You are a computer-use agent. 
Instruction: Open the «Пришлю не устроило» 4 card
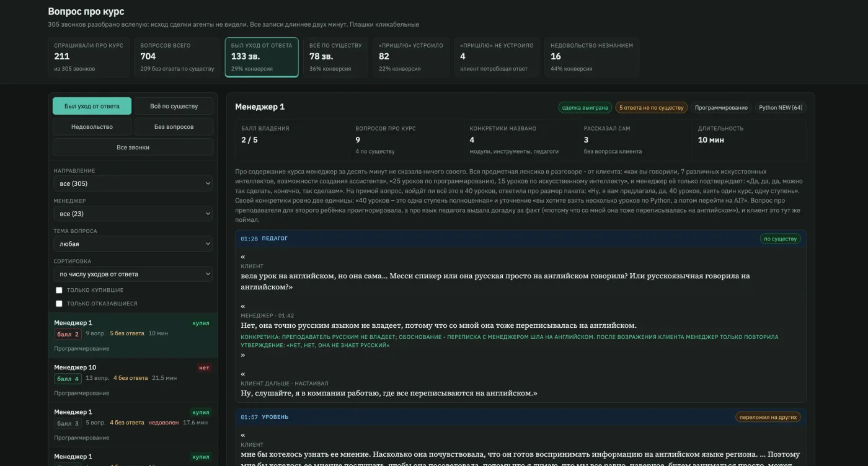coord(497,57)
